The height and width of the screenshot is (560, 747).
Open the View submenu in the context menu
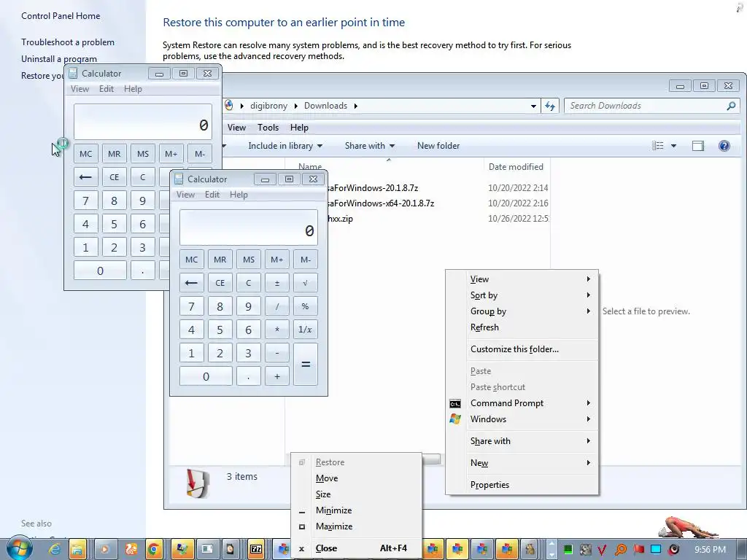[522, 279]
